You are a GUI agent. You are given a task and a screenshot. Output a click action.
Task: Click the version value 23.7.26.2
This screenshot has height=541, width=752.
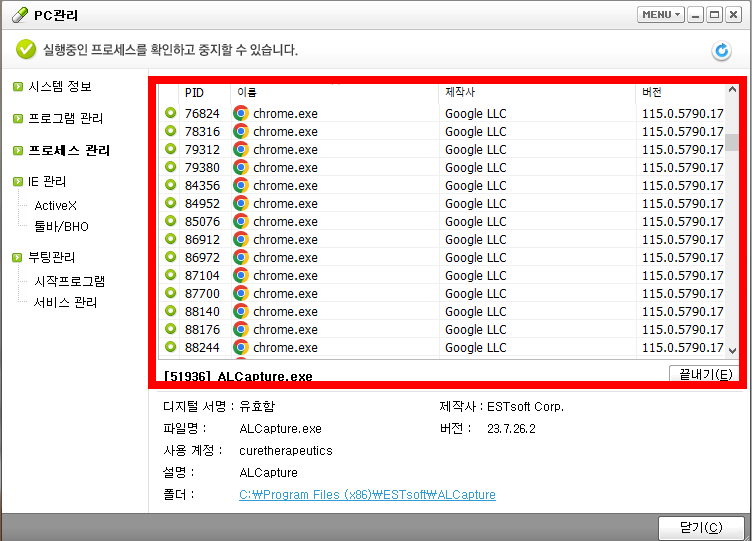[511, 429]
